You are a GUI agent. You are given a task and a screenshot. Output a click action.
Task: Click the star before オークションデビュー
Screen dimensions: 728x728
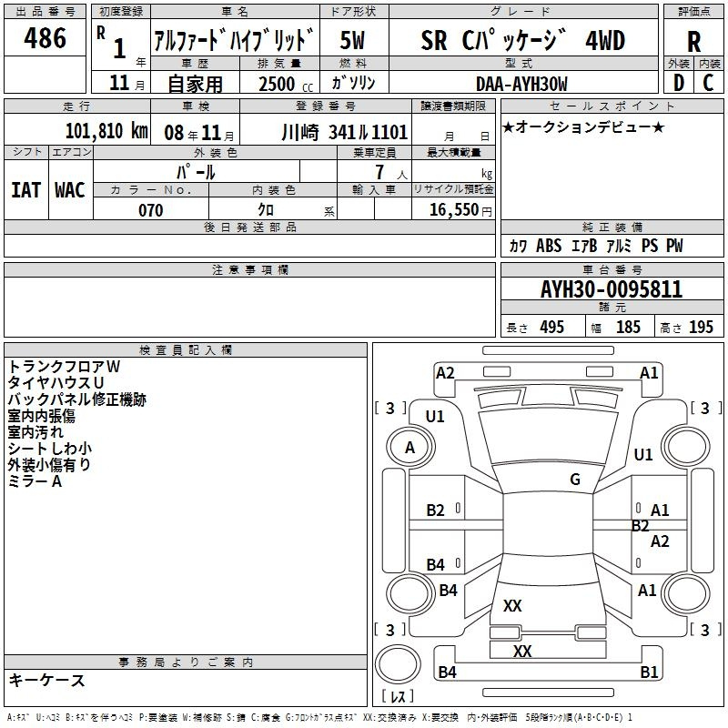click(508, 126)
